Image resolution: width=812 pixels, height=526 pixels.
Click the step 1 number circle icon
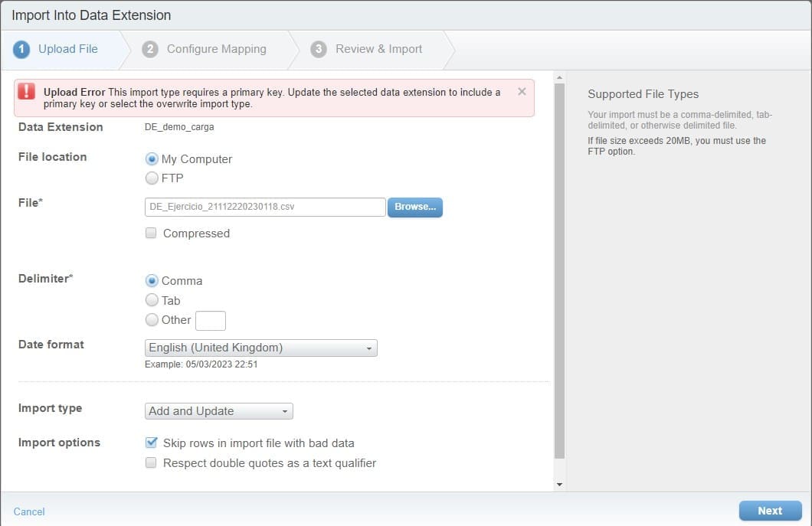coord(21,49)
